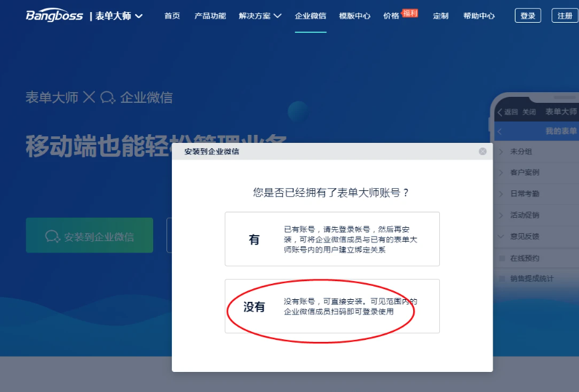Select the 没有 account option
This screenshot has width=579, height=392.
click(x=332, y=307)
